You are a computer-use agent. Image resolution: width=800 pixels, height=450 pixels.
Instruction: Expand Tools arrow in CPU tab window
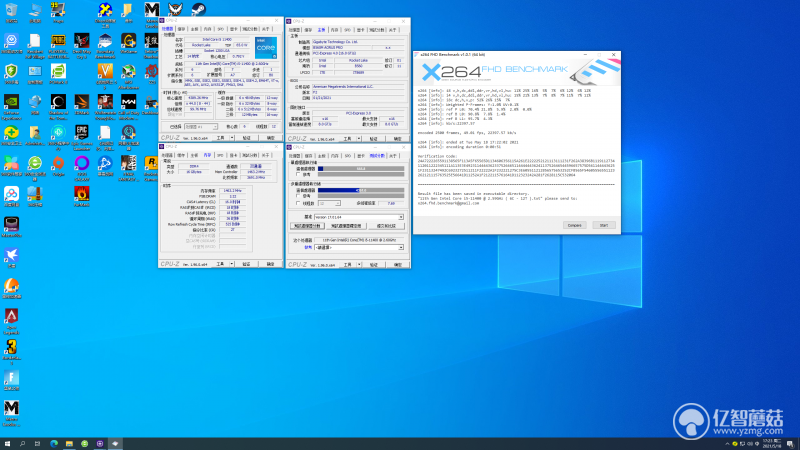point(232,138)
